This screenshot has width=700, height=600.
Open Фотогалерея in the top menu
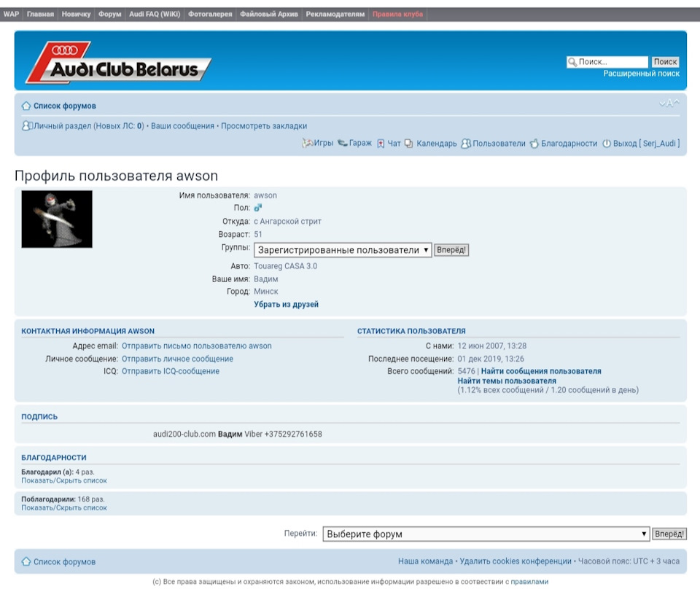[210, 14]
